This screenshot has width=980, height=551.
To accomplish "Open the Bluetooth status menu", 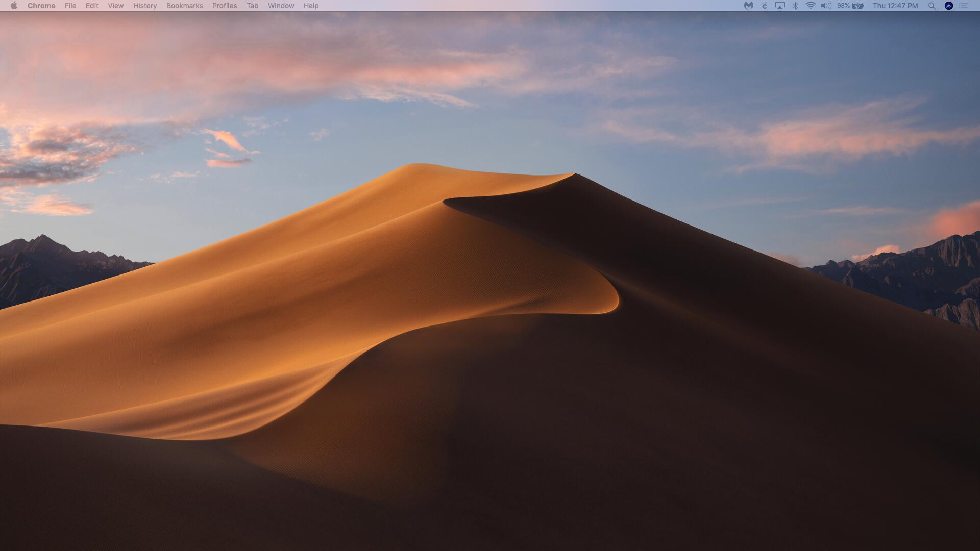I will (x=795, y=6).
